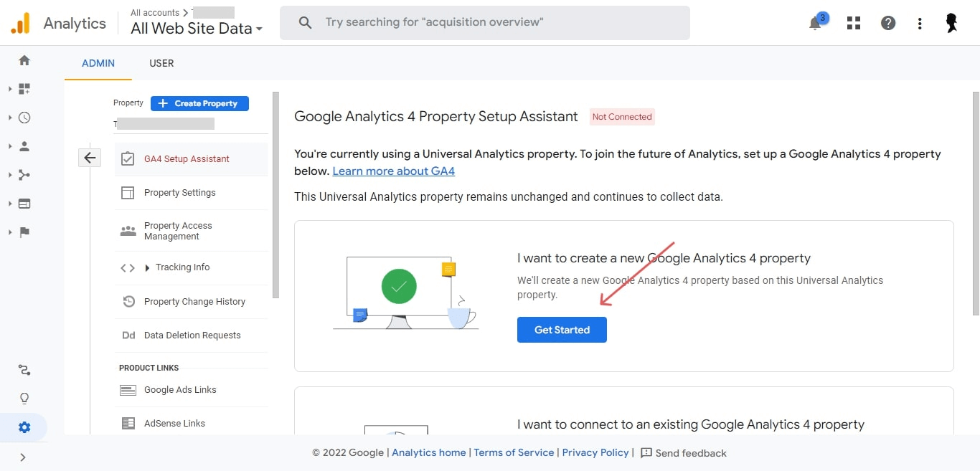
Task: Open the notifications bell
Action: coord(815,23)
